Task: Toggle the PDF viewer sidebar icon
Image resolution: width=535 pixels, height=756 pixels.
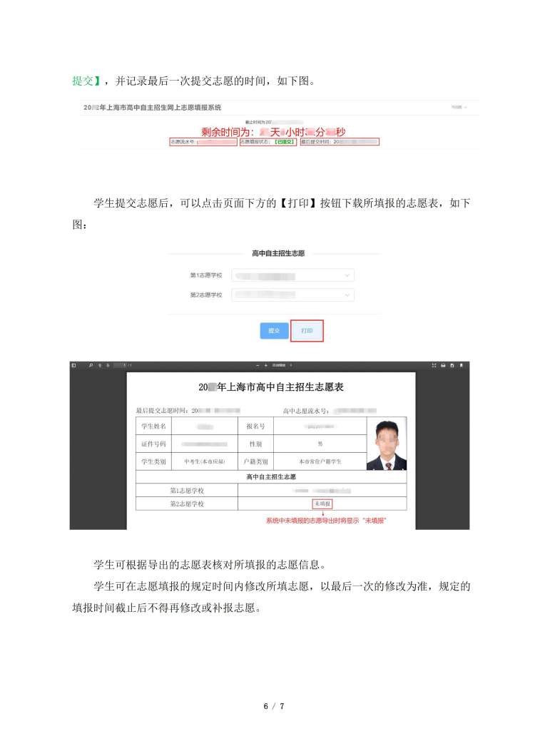Action: [x=73, y=365]
